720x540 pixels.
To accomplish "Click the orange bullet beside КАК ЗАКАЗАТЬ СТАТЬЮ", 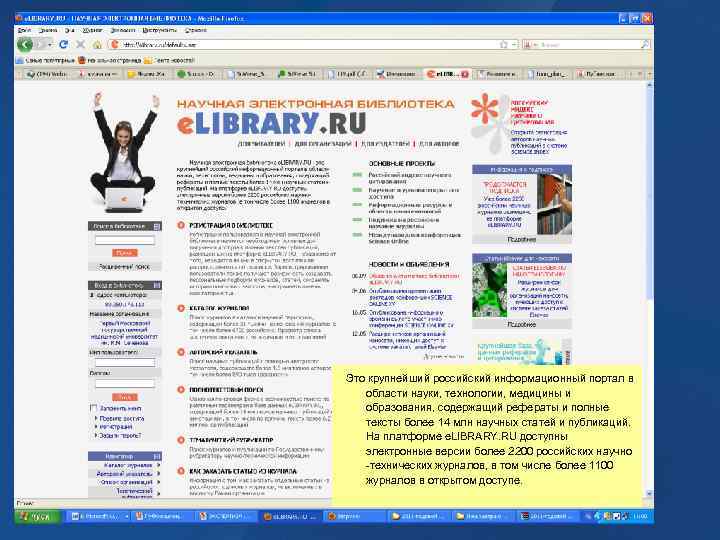I will [181, 471].
